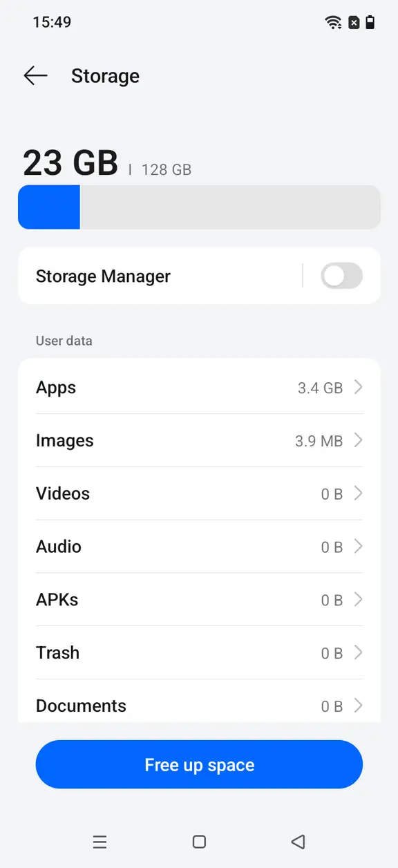Open the APKs storage entry
The width and height of the screenshot is (398, 868).
point(199,600)
